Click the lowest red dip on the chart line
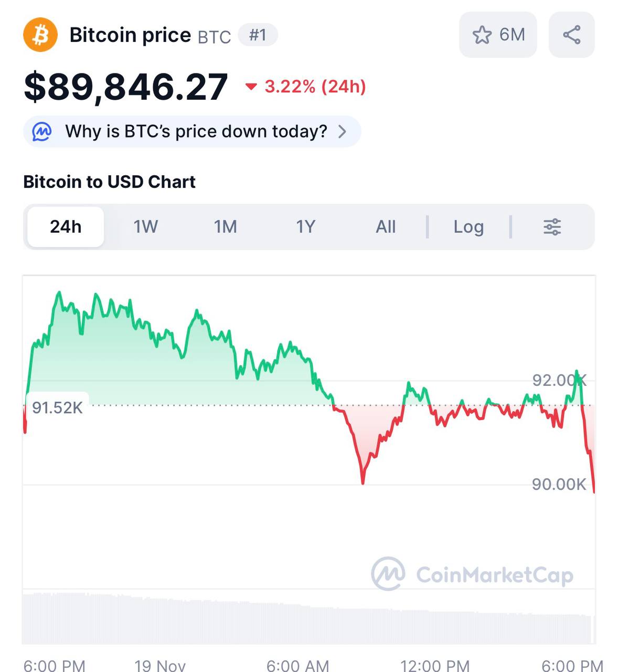Screen dimensions: 618x672 (363, 480)
